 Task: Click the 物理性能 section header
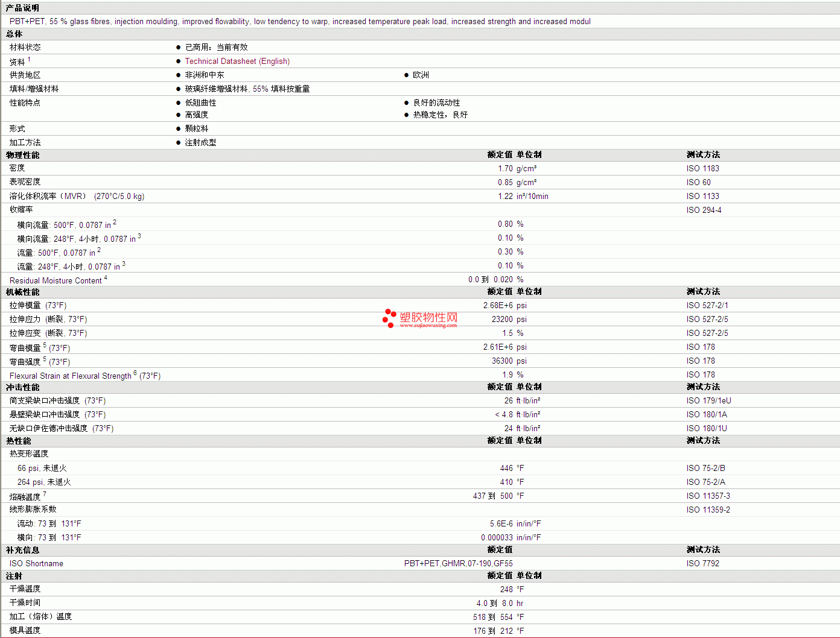pos(23,155)
